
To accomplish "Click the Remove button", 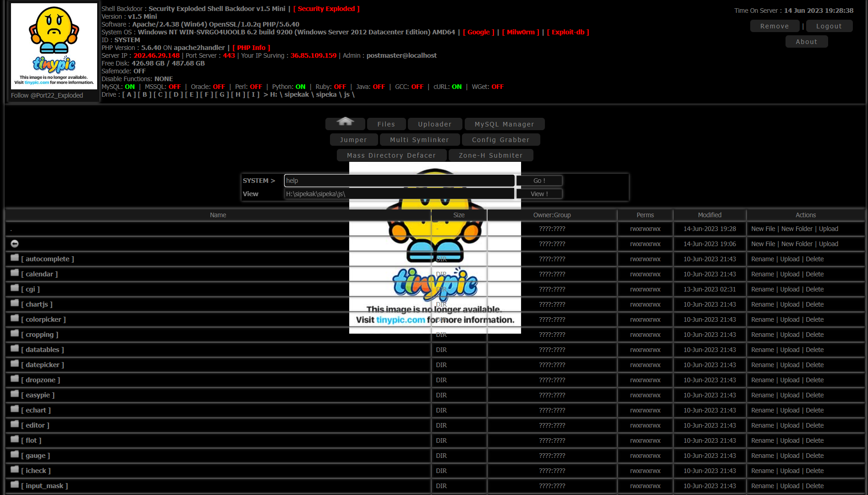I will point(775,26).
